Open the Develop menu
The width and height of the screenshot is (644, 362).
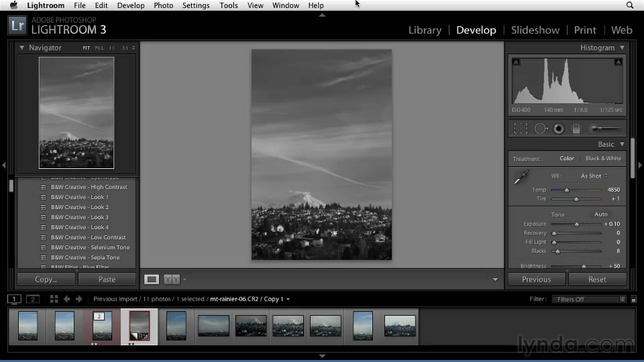click(131, 5)
